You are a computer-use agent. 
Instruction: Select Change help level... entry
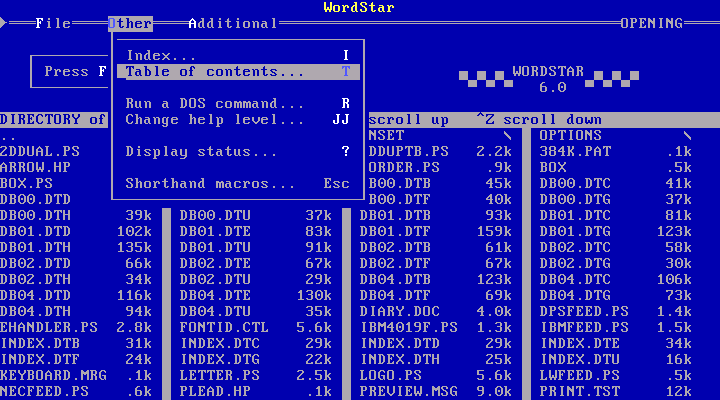click(x=238, y=119)
